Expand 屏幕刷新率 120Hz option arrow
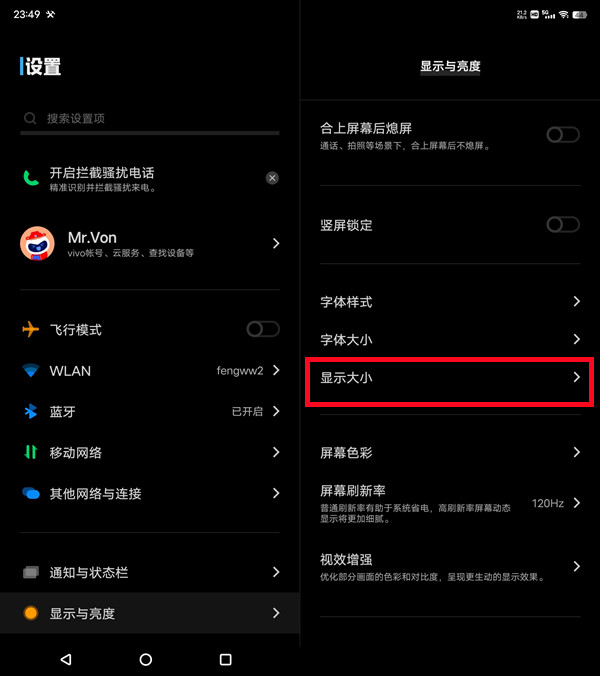Image resolution: width=600 pixels, height=676 pixels. [577, 503]
